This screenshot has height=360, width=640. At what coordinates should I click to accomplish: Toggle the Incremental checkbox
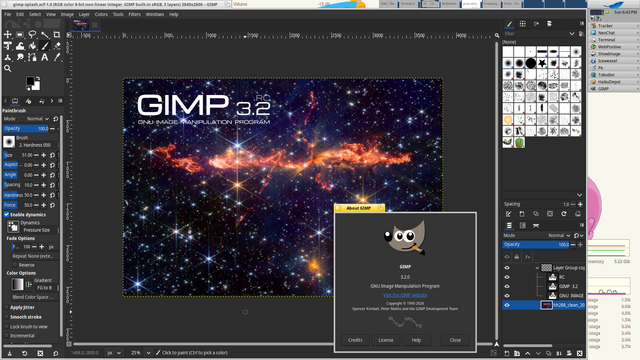(x=7, y=336)
